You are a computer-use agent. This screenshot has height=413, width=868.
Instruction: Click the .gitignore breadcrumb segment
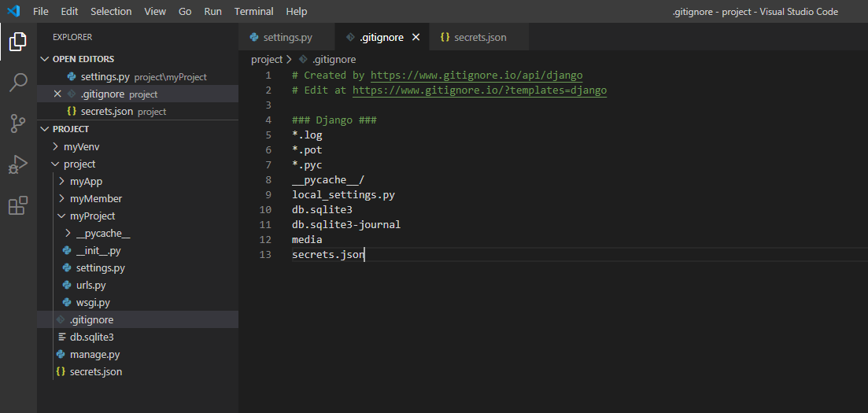pyautogui.click(x=334, y=59)
